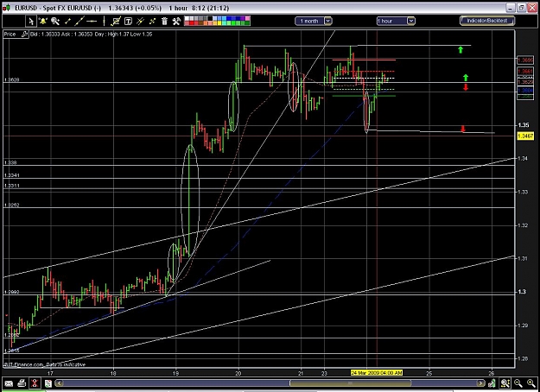This screenshot has height=392, width=540.
Task: Click the wrench icon beside Price label
Action: [24, 34]
